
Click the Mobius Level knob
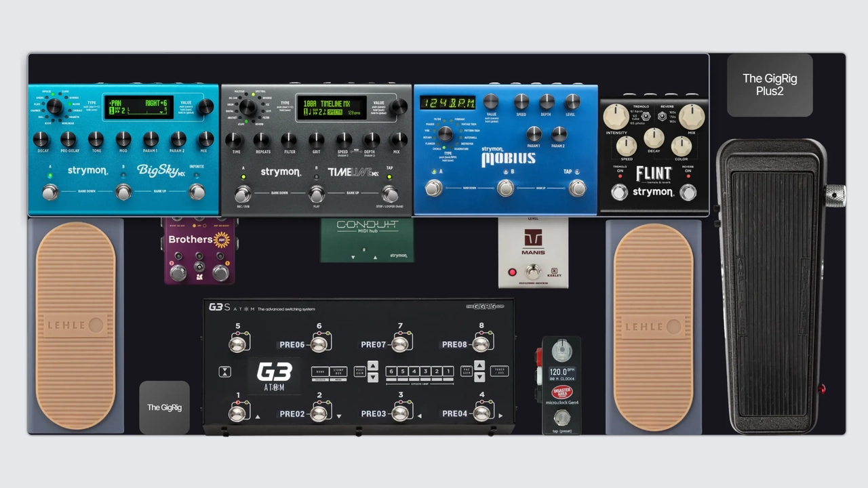pos(572,102)
